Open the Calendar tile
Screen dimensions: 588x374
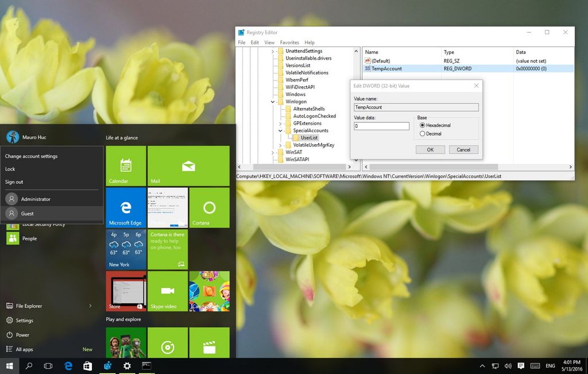point(125,167)
